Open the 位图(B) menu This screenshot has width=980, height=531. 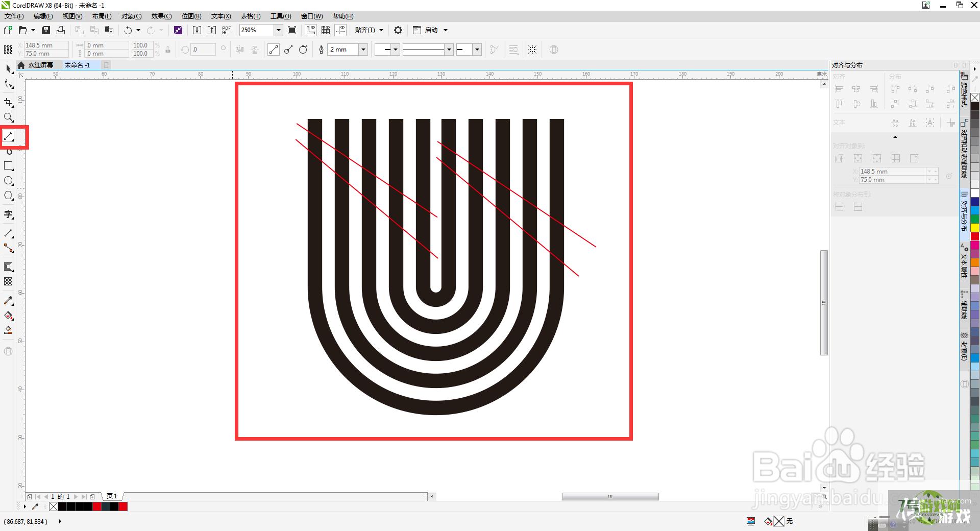click(191, 16)
